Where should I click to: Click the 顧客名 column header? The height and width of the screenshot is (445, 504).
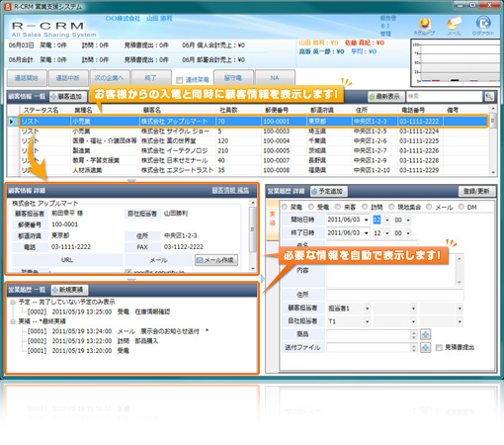152,110
